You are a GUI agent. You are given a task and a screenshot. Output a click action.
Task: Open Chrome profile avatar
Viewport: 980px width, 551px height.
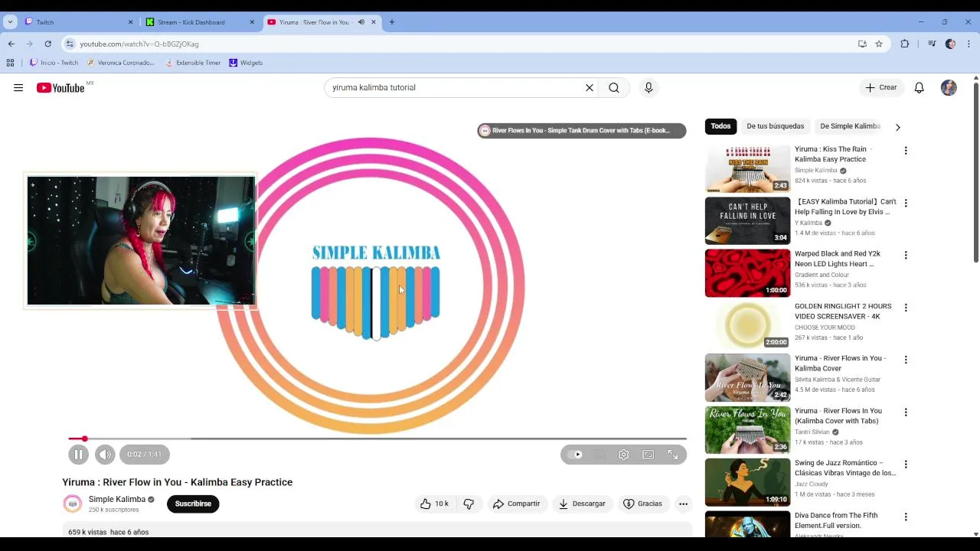950,44
